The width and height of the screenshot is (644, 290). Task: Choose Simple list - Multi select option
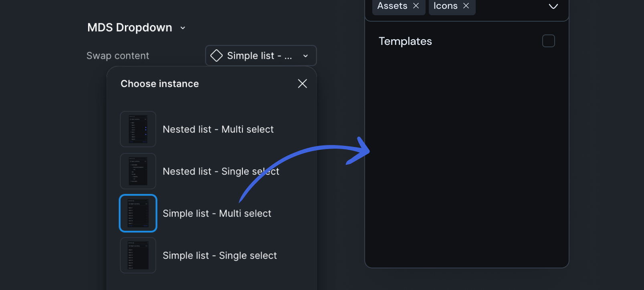pyautogui.click(x=217, y=213)
